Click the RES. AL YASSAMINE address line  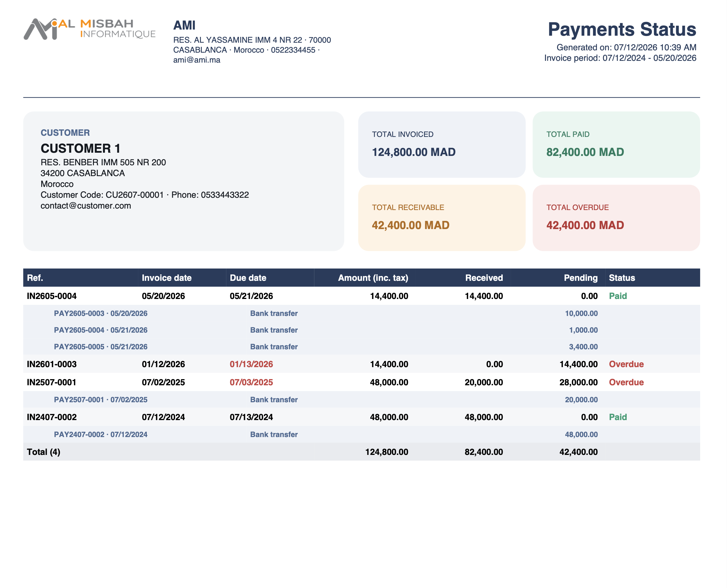point(252,40)
